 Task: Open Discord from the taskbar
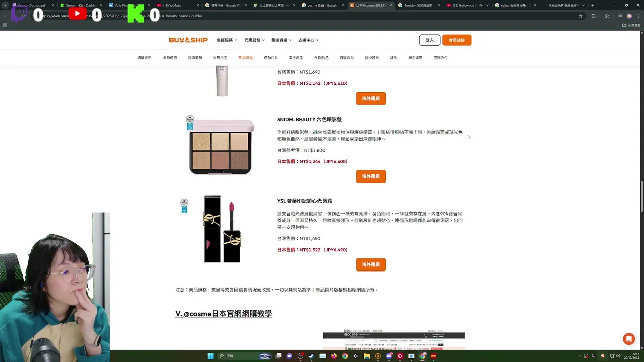pyautogui.click(x=389, y=356)
